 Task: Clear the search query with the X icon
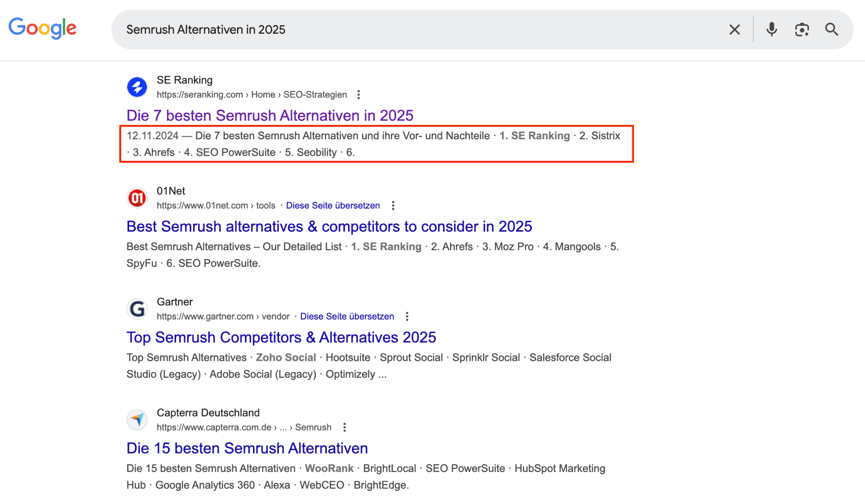pyautogui.click(x=734, y=30)
